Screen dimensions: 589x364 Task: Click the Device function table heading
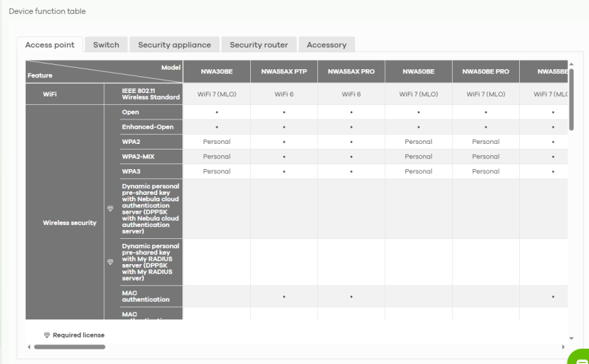tap(48, 11)
